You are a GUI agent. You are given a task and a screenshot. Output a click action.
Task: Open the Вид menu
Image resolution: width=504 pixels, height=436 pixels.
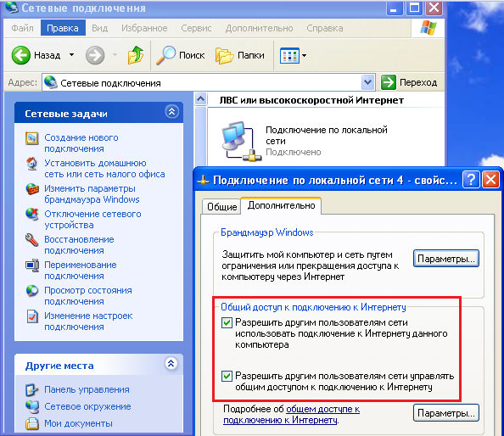pos(99,28)
